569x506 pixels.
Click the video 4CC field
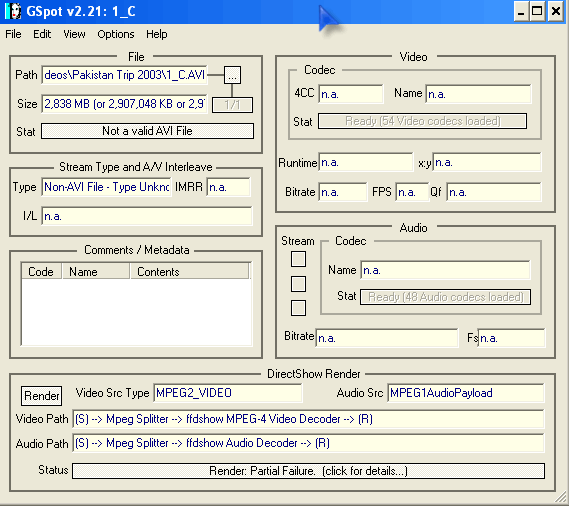coord(351,94)
